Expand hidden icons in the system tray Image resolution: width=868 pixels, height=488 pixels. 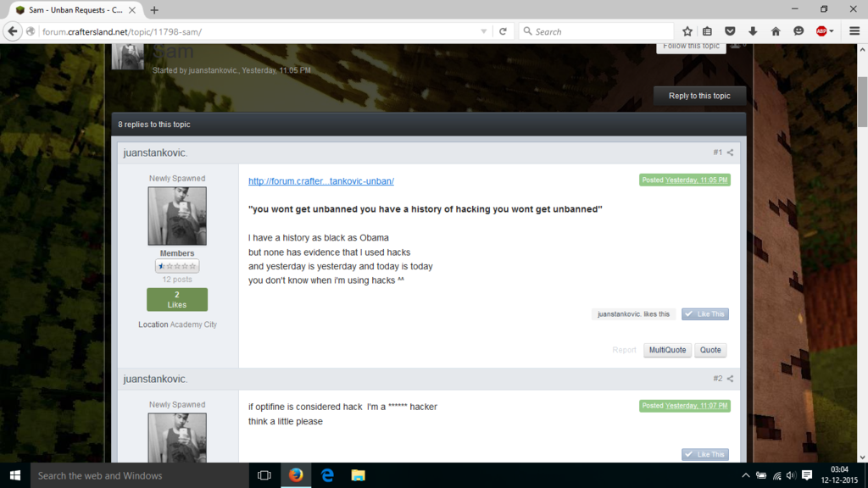745,475
